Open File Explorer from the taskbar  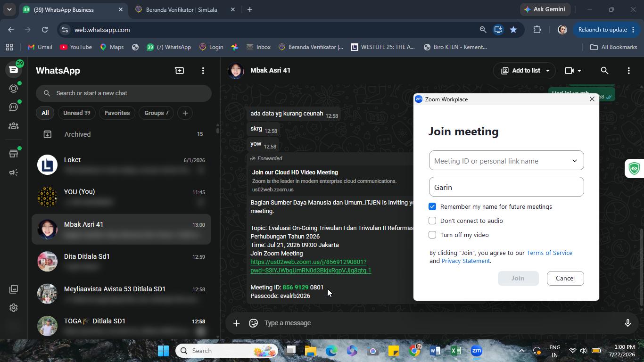click(x=311, y=351)
